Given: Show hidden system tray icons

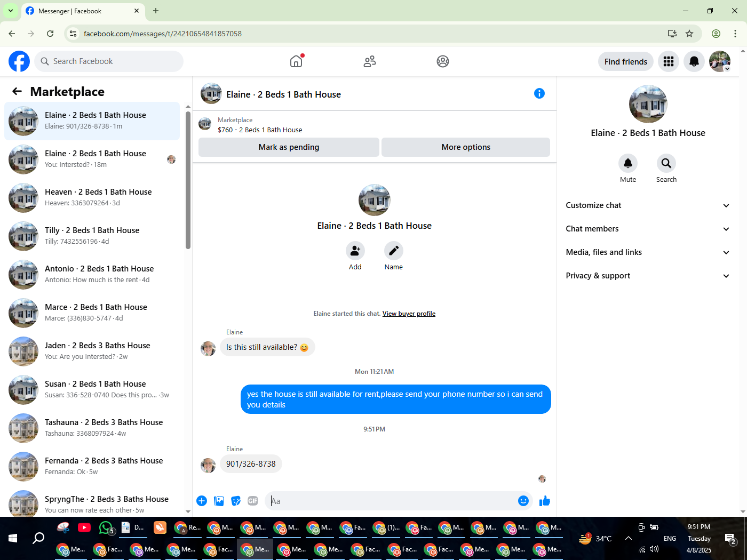Looking at the screenshot, I should (x=629, y=538).
